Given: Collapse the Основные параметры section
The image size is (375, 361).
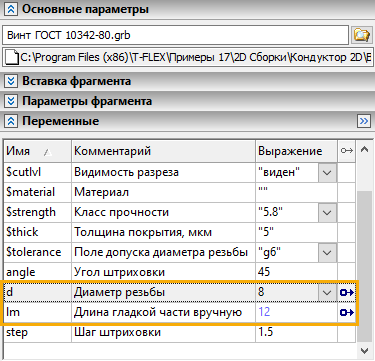Looking at the screenshot, I should pyautogui.click(x=11, y=10).
